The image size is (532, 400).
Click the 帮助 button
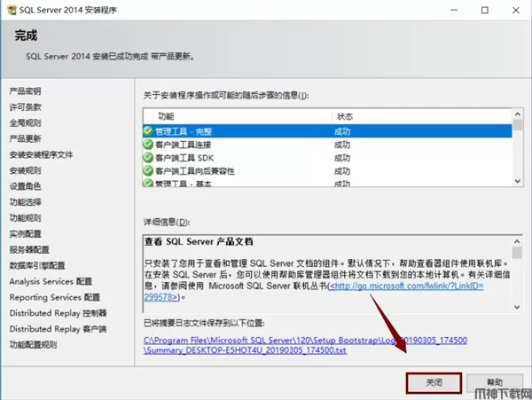point(495,382)
